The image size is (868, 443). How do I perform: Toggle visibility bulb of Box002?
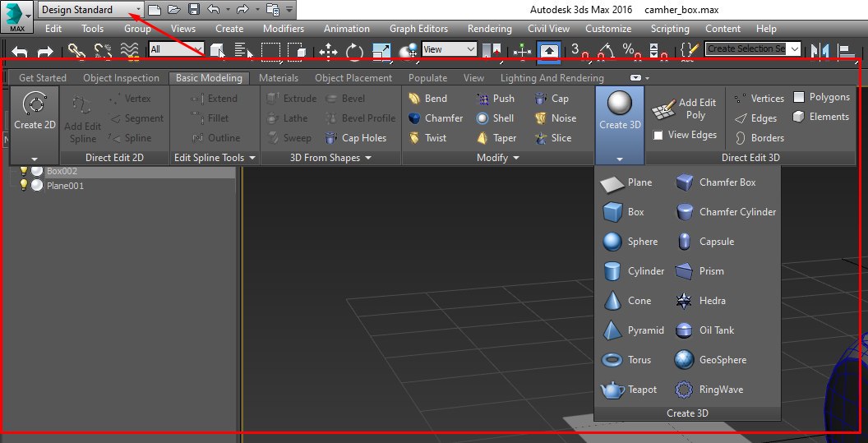(x=23, y=171)
